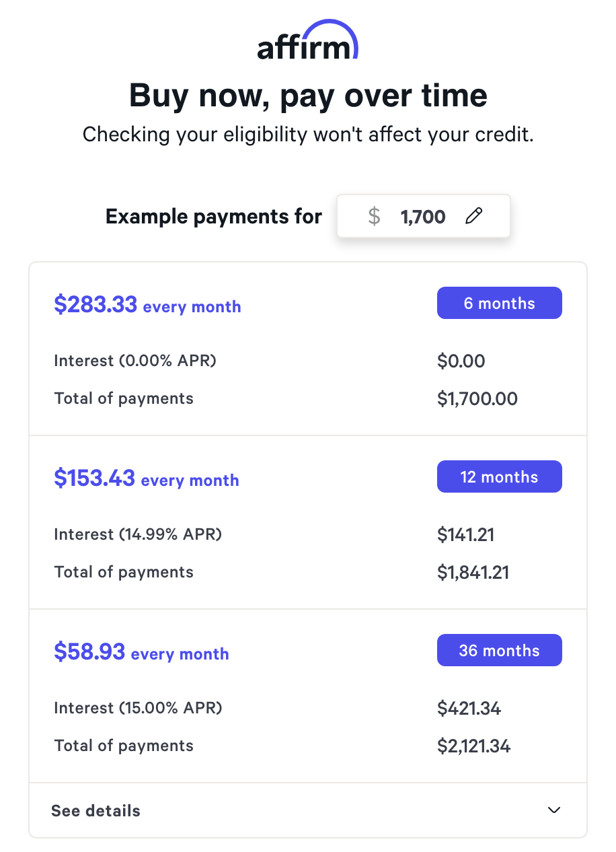Click Interest (0.00% APR) label
The height and width of the screenshot is (852, 616).
coord(135,361)
